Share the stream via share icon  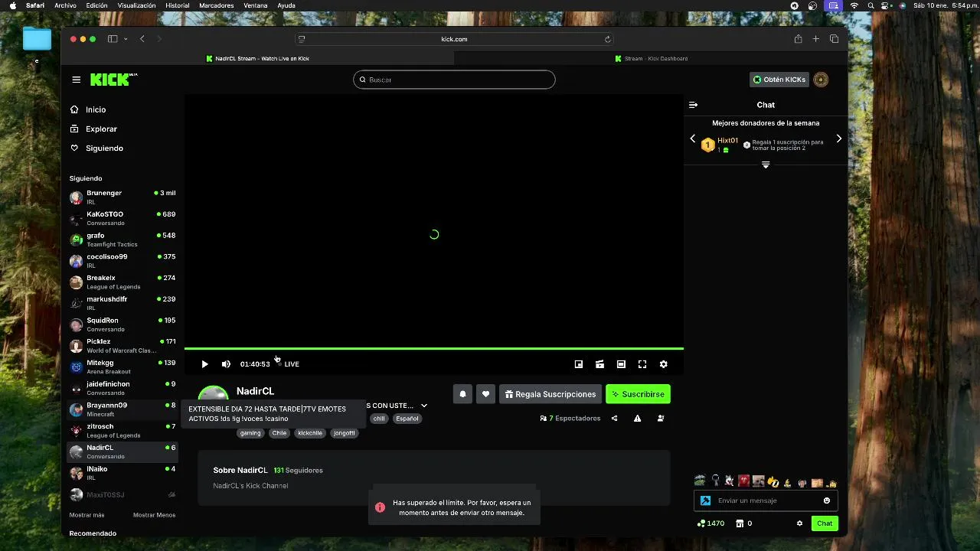coord(614,419)
